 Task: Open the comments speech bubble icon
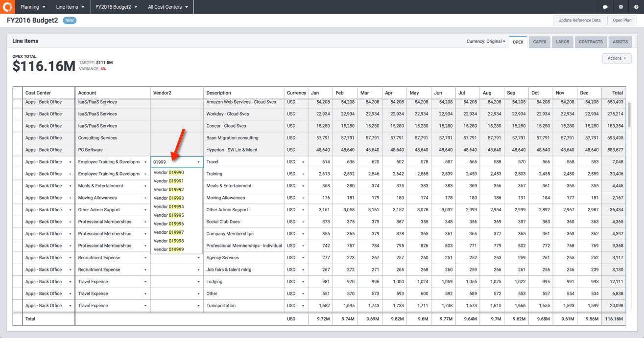(605, 7)
